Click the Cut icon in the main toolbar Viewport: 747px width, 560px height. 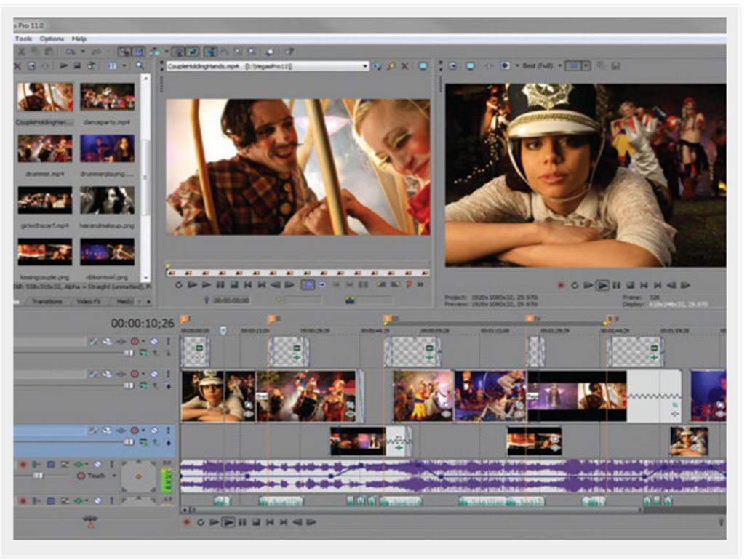tap(21, 52)
